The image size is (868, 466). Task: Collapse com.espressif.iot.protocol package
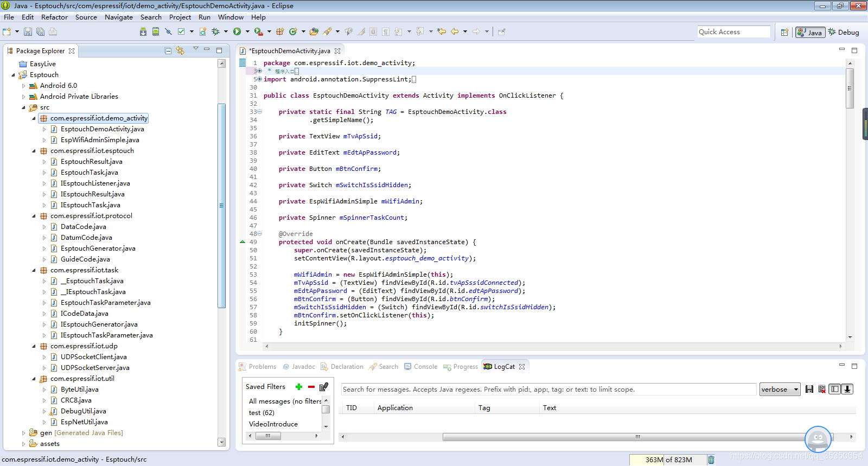pyautogui.click(x=34, y=216)
